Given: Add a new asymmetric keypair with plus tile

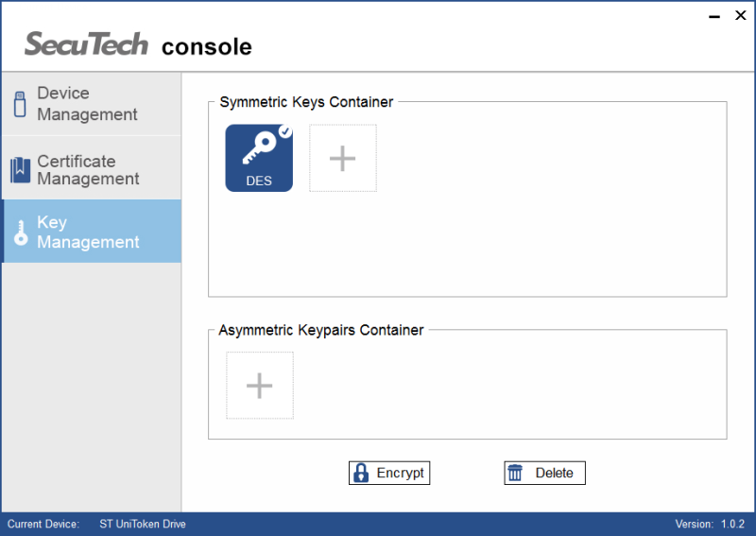Looking at the screenshot, I should pos(260,386).
